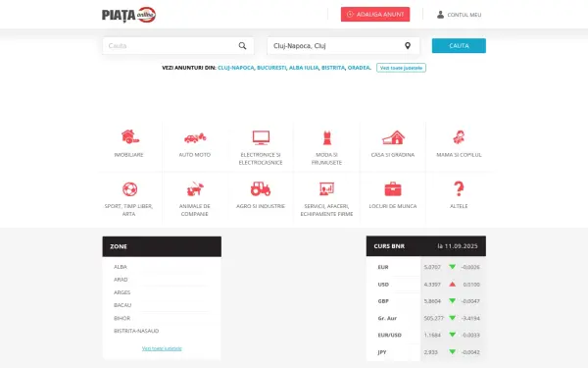
Task: Click the Imobiliare category label
Action: pyautogui.click(x=128, y=155)
